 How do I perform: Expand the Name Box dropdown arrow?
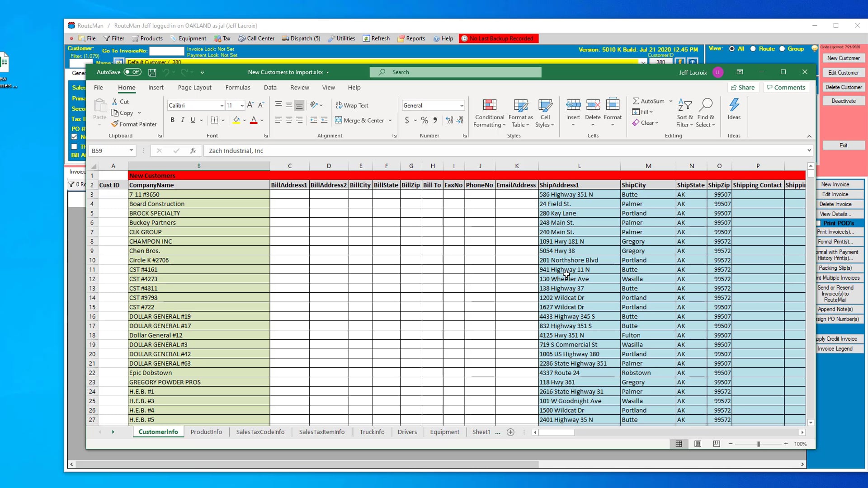tap(131, 150)
